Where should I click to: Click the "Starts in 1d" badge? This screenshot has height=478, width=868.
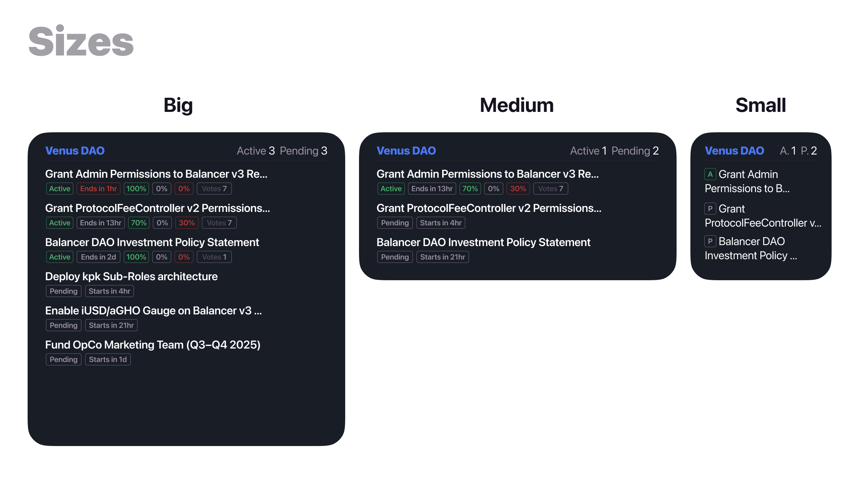click(108, 360)
